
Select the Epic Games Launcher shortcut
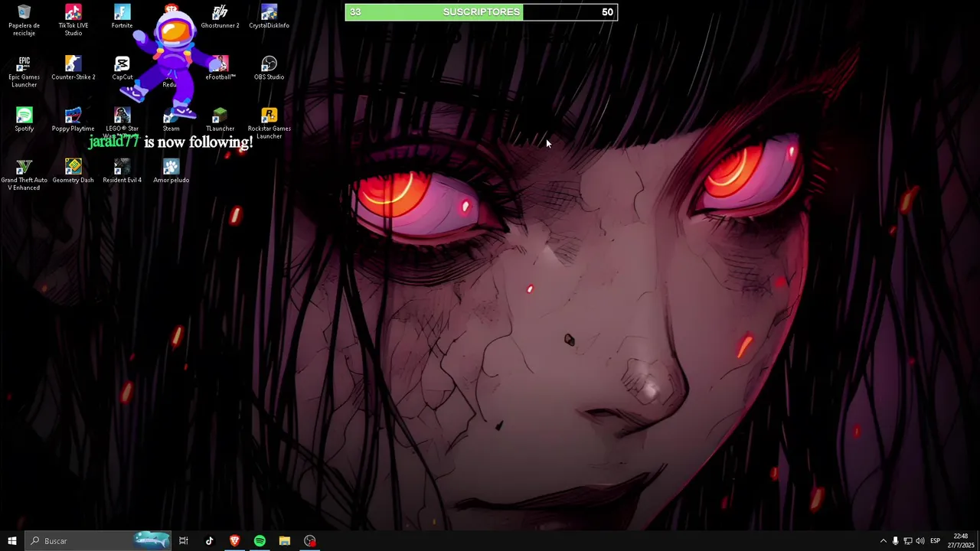[x=24, y=71]
